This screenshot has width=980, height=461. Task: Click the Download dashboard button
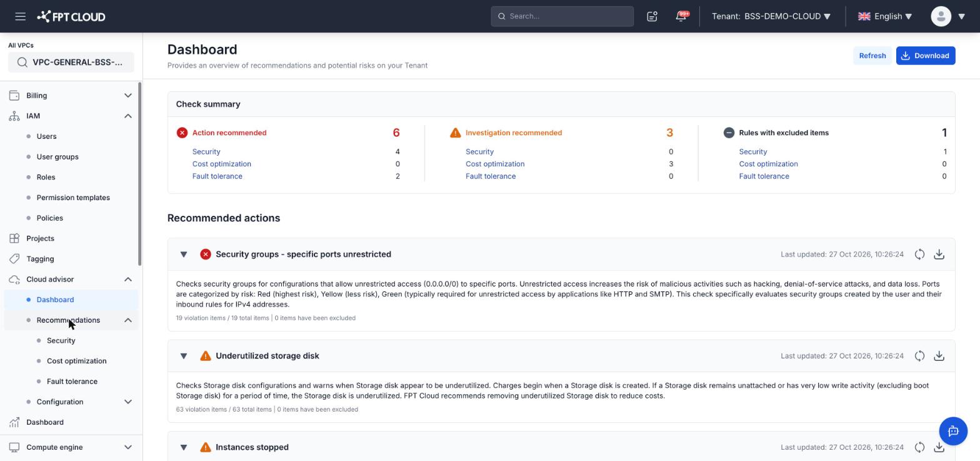926,56
